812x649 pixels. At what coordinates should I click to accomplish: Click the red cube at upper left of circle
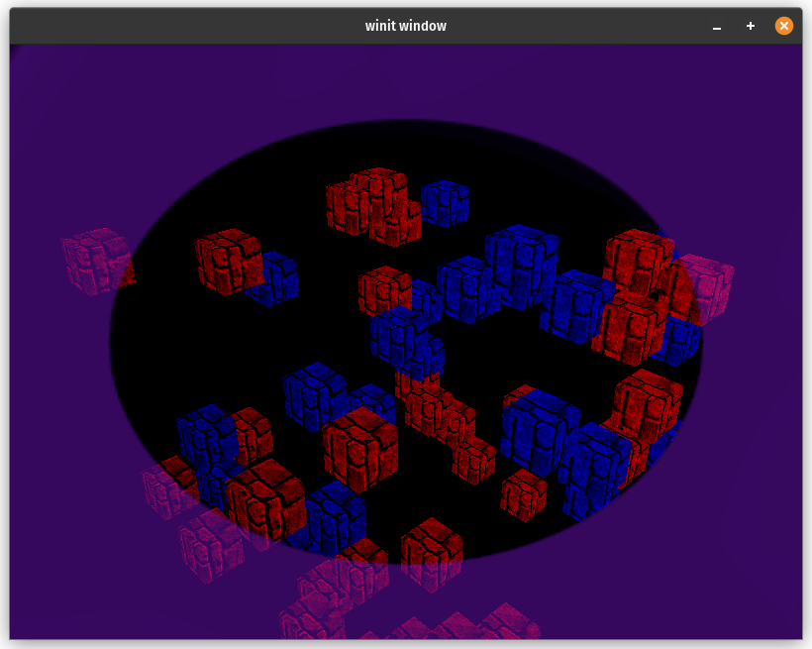tap(228, 261)
